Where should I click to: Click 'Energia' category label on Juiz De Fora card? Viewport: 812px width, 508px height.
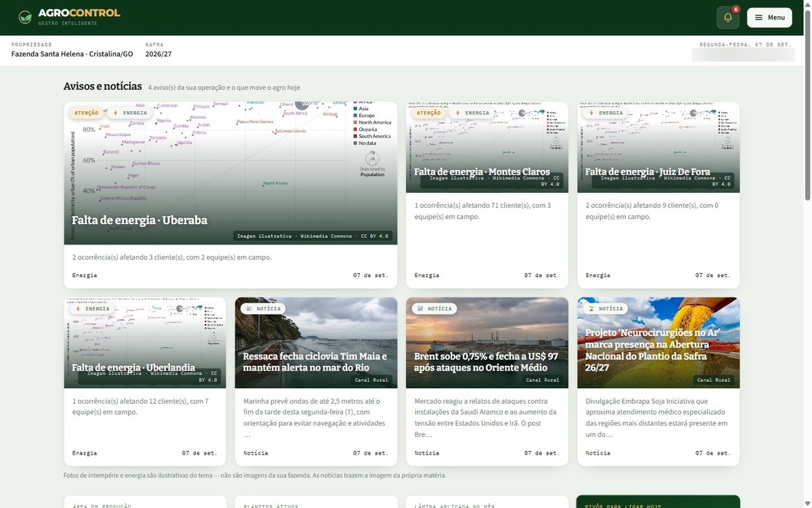(598, 276)
